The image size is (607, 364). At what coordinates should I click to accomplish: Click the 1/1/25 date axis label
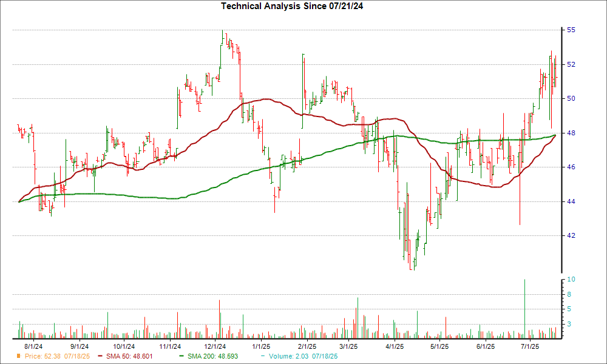coord(261,346)
